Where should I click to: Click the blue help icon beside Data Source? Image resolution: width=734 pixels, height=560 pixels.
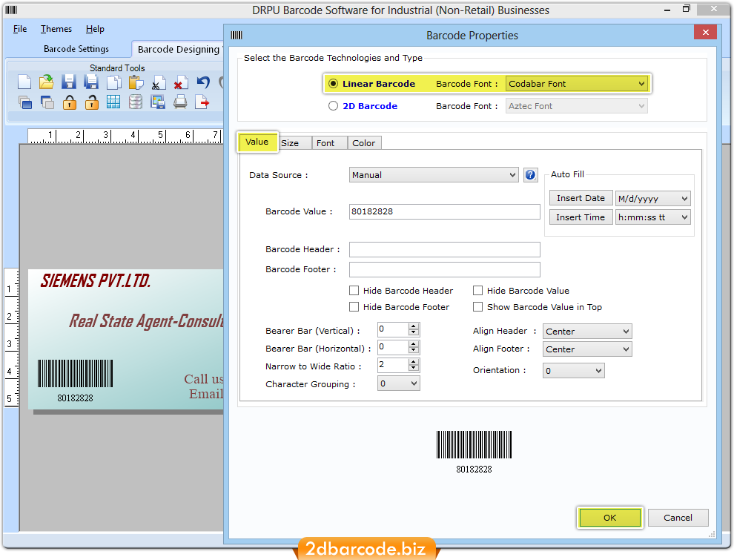point(530,175)
